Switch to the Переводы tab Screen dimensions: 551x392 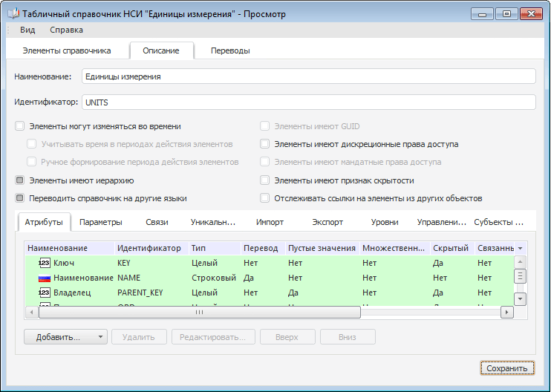230,50
